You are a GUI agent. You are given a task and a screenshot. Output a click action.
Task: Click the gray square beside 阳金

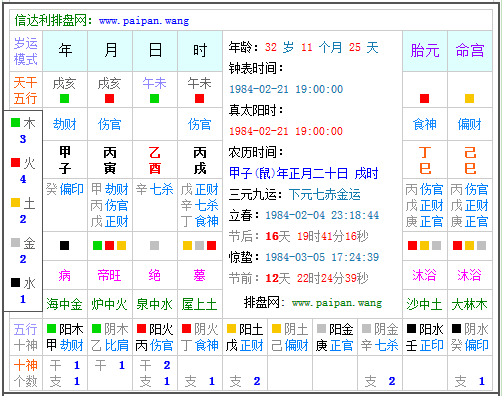321,329
